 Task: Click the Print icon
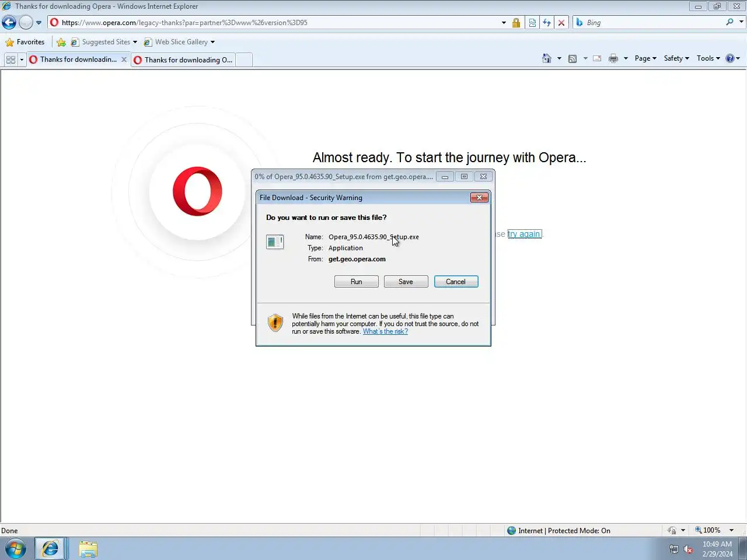[x=613, y=58]
